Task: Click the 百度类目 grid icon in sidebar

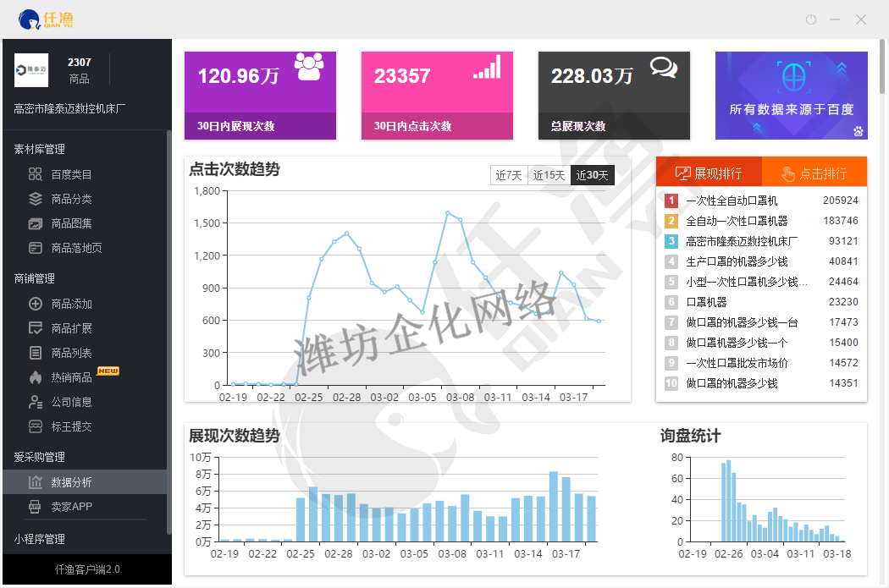Action: (35, 174)
